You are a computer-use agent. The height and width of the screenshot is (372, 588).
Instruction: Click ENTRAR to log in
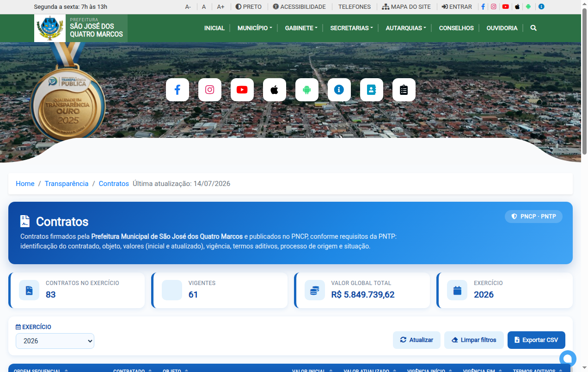point(457,7)
